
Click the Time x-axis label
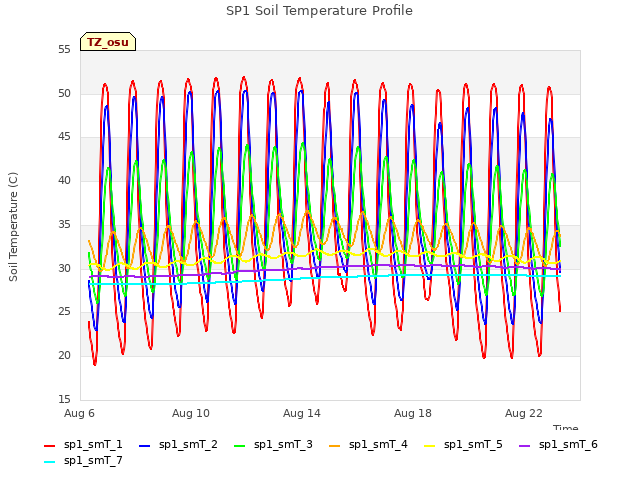click(566, 427)
